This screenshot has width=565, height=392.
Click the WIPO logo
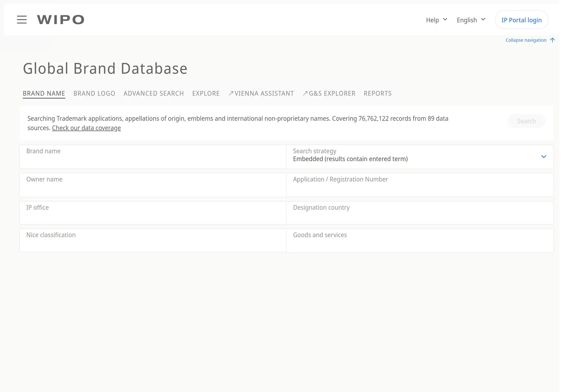61,20
